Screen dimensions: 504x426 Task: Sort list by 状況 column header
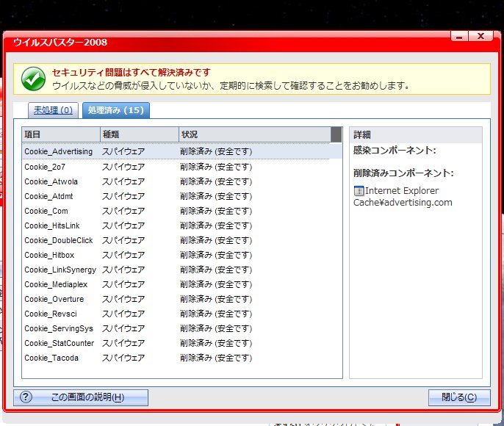pyautogui.click(x=254, y=134)
